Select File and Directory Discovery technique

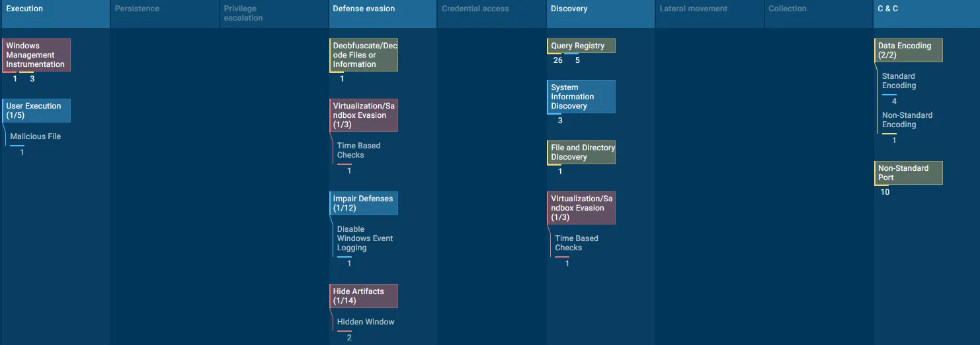tap(581, 152)
